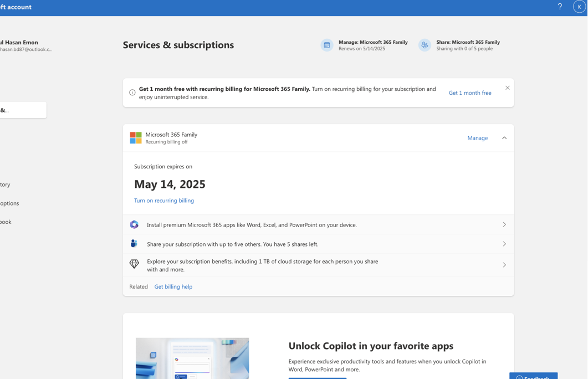Click the Share Microsoft 365 Family people icon
Viewport: 588px width, 379px height.
tap(425, 45)
